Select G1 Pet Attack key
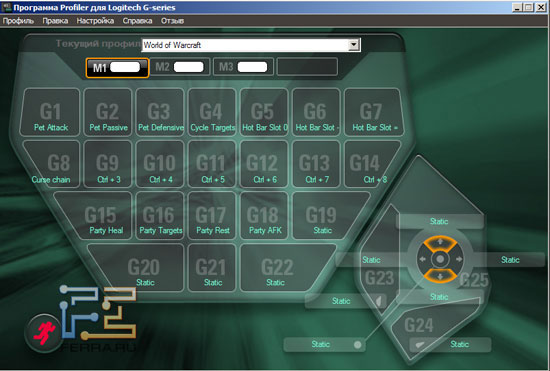This screenshot has height=371, width=550. point(50,112)
